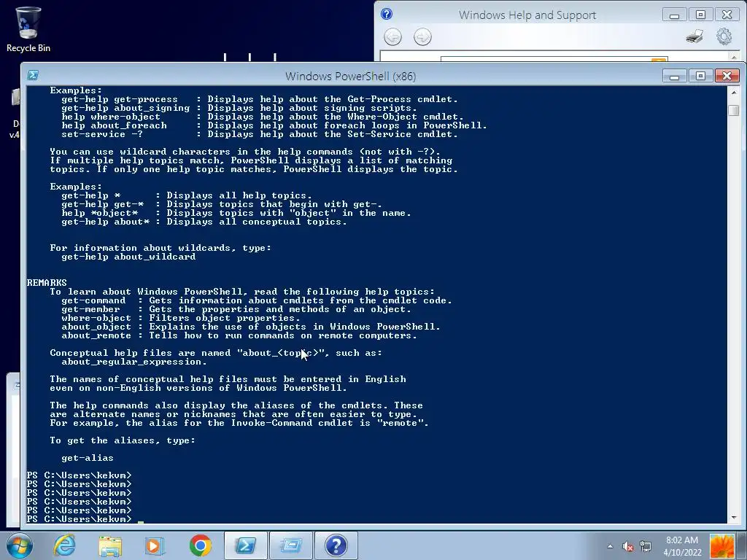Open Windows Media Player taskbar icon
This screenshot has height=560, width=747.
155,545
